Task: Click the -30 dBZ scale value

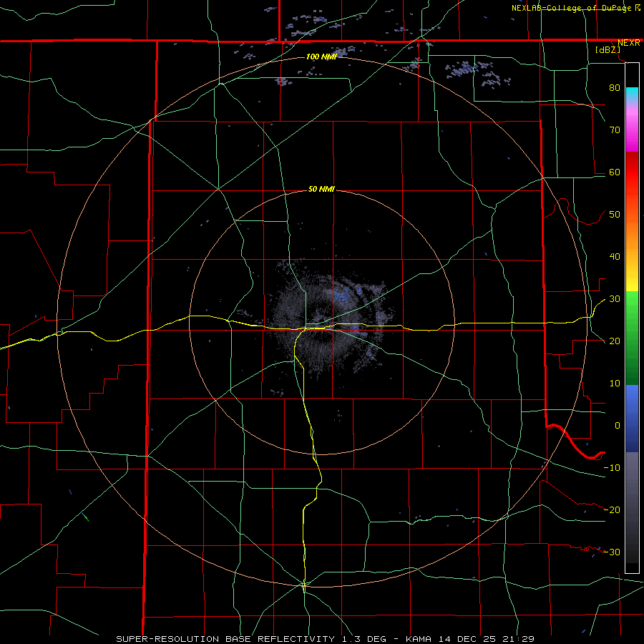Action: (x=612, y=552)
